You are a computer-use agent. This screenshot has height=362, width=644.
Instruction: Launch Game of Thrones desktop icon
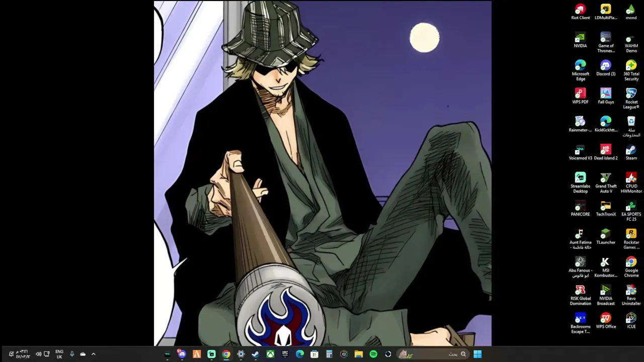[x=606, y=42]
